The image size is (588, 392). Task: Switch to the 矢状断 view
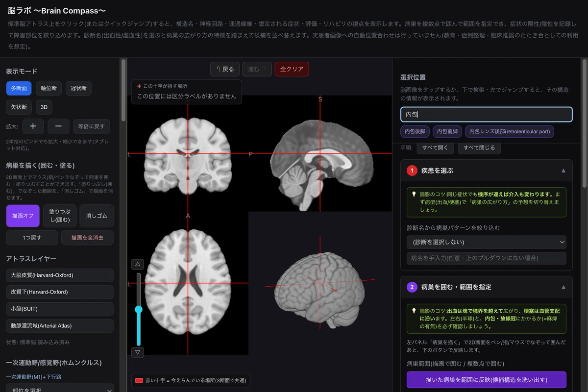(x=19, y=107)
